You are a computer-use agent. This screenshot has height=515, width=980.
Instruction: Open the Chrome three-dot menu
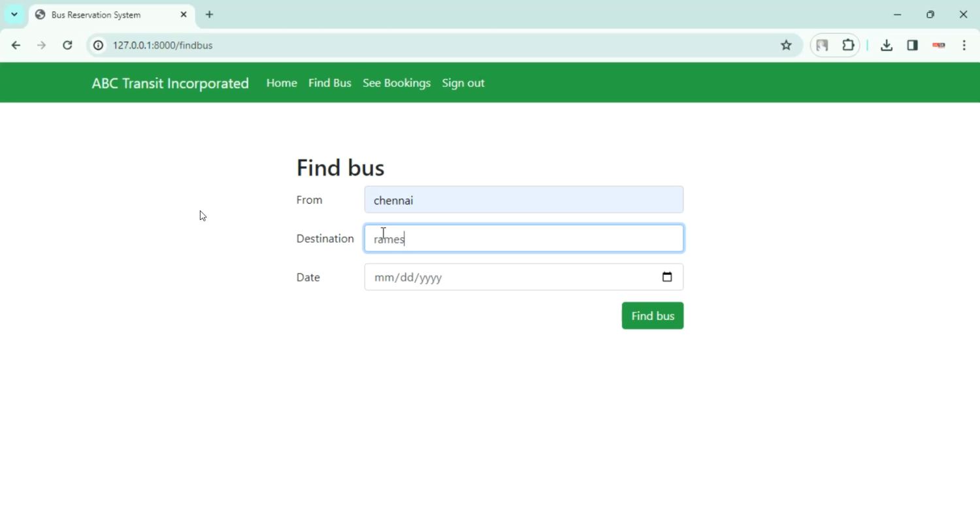click(964, 45)
